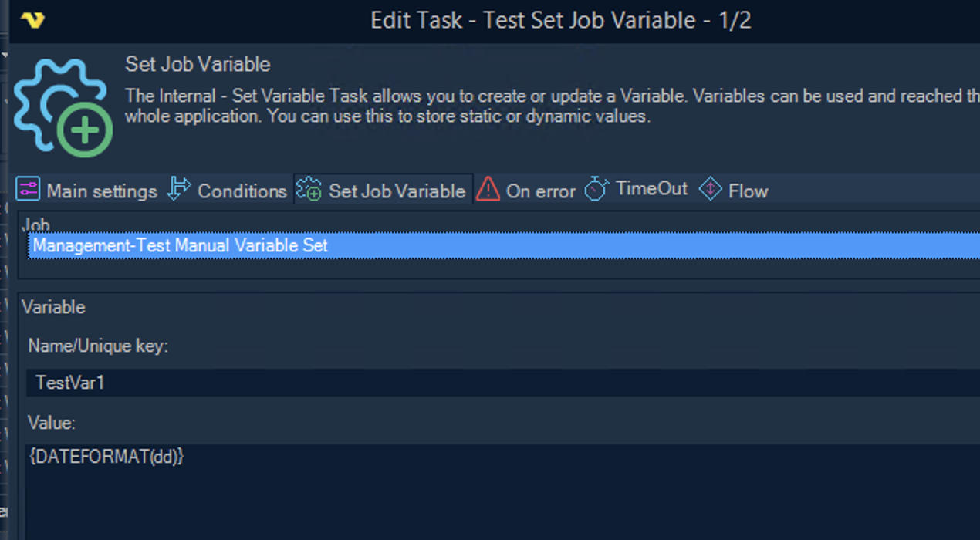Click the Flow diamond icon
This screenshot has width=980, height=540.
710,190
